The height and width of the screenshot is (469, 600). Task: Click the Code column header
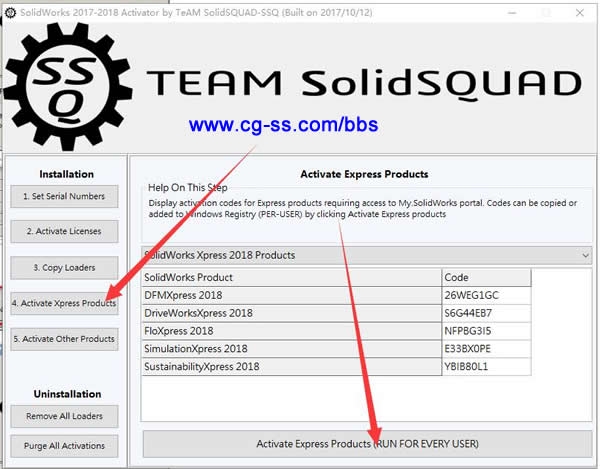486,277
